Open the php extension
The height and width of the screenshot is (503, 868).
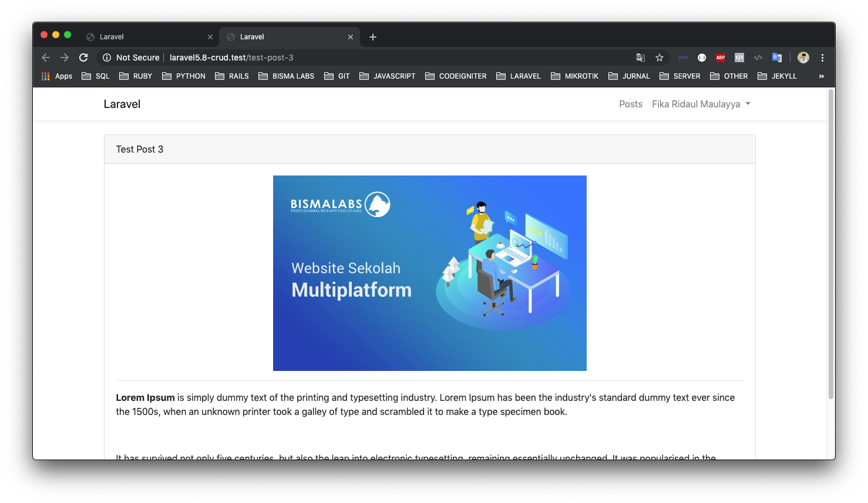(x=683, y=58)
